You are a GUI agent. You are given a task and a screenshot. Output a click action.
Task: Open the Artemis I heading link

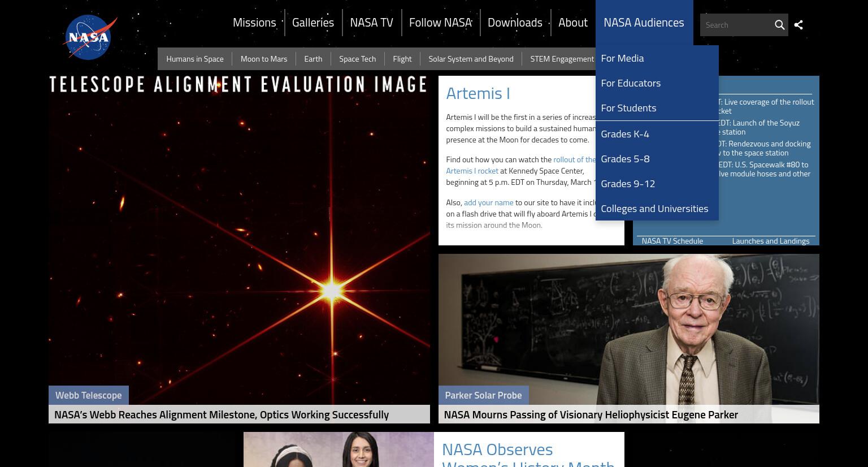[x=478, y=93]
